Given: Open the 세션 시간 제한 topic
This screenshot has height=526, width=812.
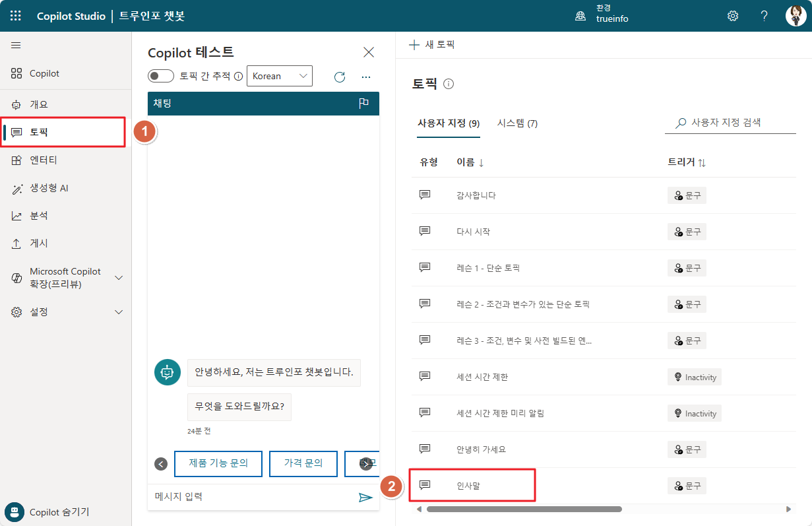Looking at the screenshot, I should tap(482, 377).
